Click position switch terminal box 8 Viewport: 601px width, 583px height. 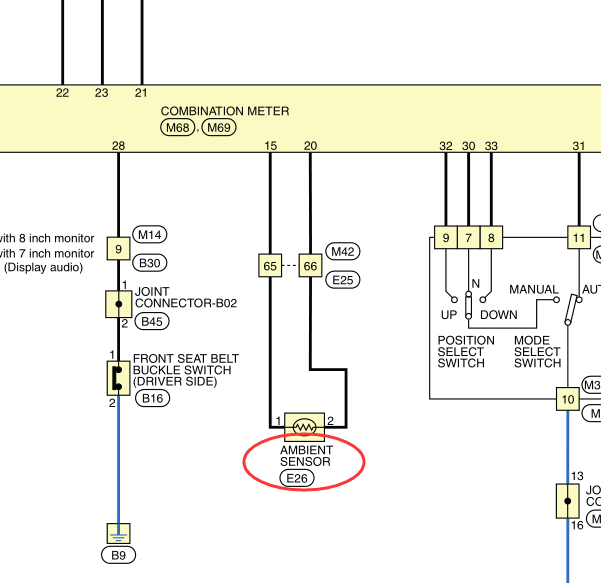[x=491, y=237]
